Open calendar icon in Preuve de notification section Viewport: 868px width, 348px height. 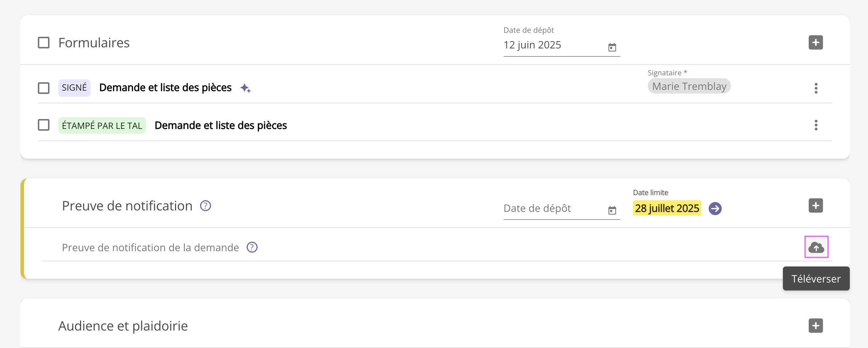point(612,210)
